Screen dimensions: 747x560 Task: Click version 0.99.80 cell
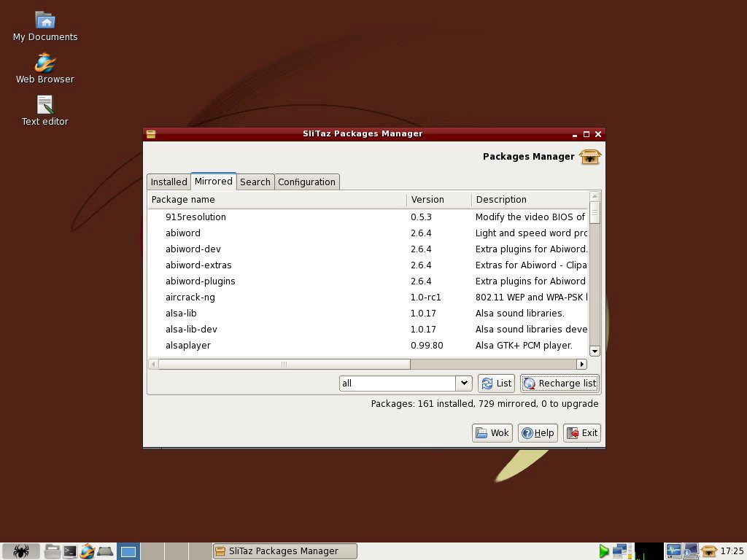click(427, 345)
